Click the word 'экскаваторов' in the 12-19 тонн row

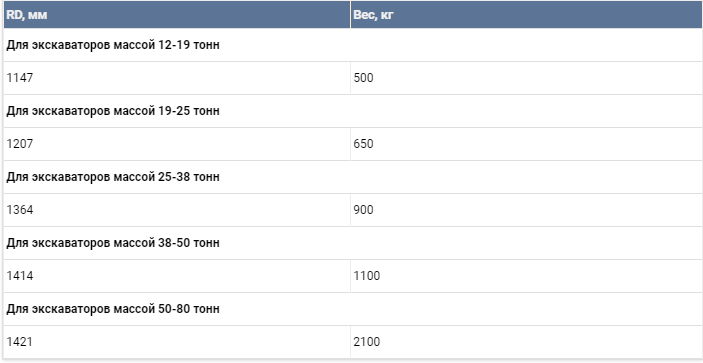tap(71, 45)
